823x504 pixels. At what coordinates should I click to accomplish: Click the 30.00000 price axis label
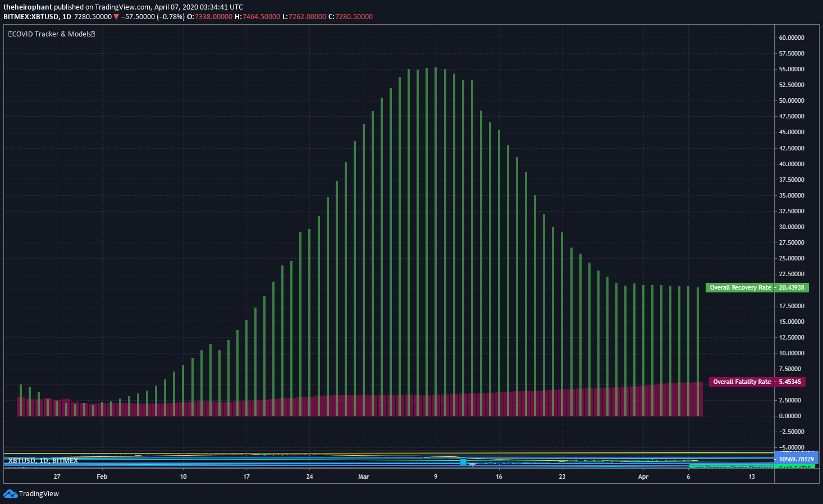792,227
